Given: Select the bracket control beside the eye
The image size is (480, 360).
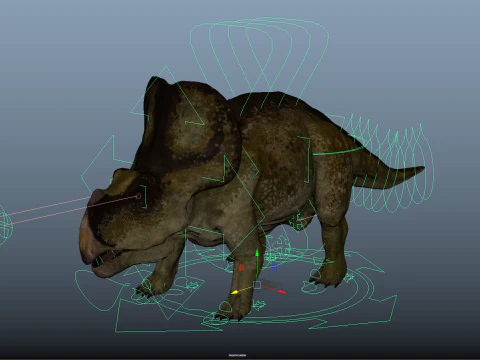Looking at the screenshot, I should click(144, 197).
